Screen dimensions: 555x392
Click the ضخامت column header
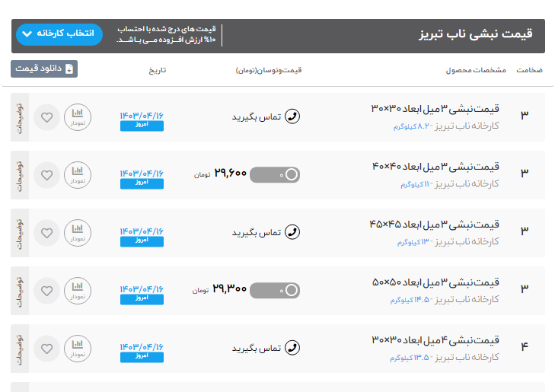point(529,71)
